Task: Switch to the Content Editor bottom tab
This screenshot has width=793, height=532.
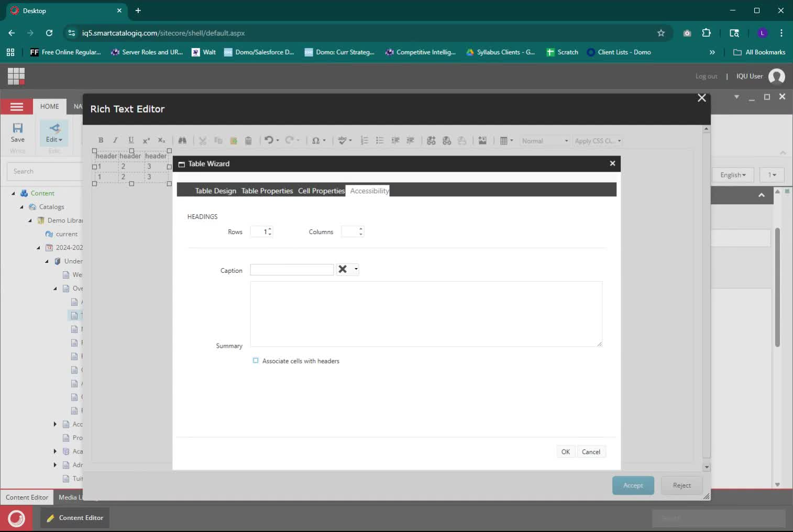Action: 27,497
